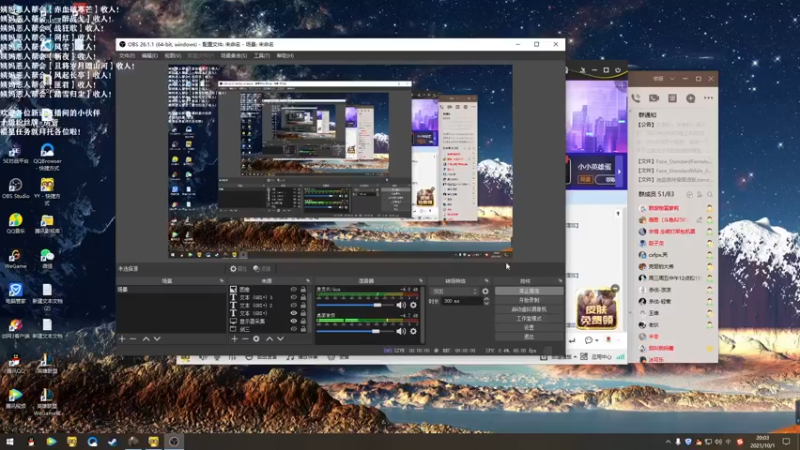Toggle visibility of 文本 (GDI+) 3 source
Screen dimensions: 800x450
293,297
